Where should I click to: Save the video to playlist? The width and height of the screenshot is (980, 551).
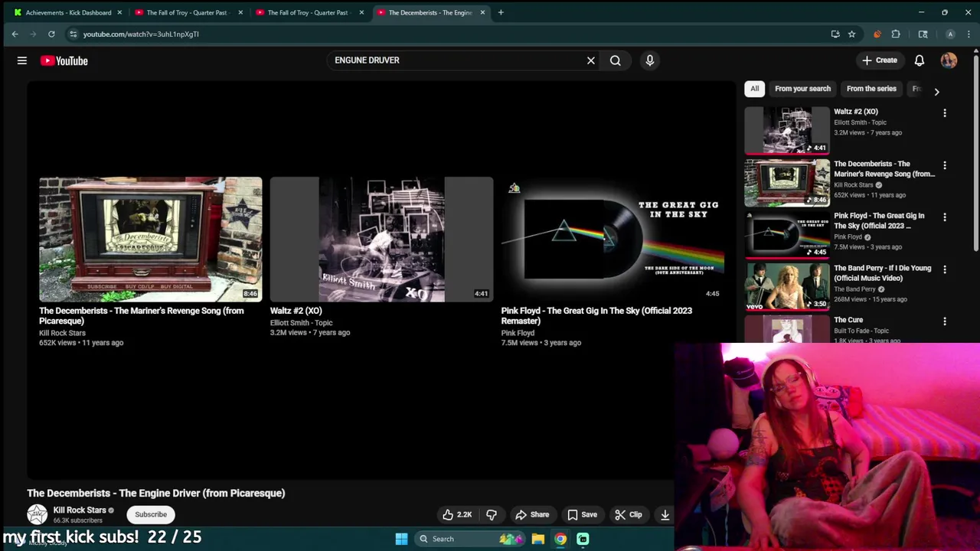582,514
